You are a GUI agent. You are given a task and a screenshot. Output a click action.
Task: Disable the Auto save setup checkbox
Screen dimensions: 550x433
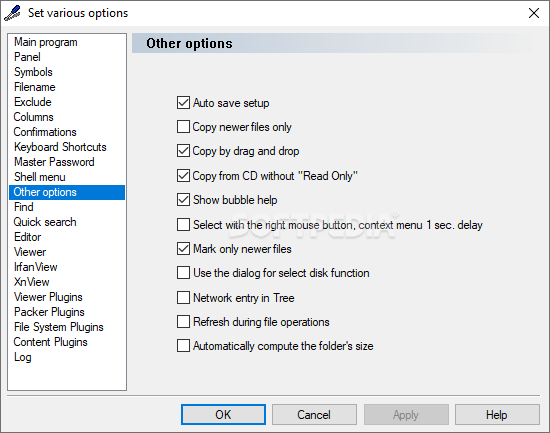pyautogui.click(x=183, y=103)
